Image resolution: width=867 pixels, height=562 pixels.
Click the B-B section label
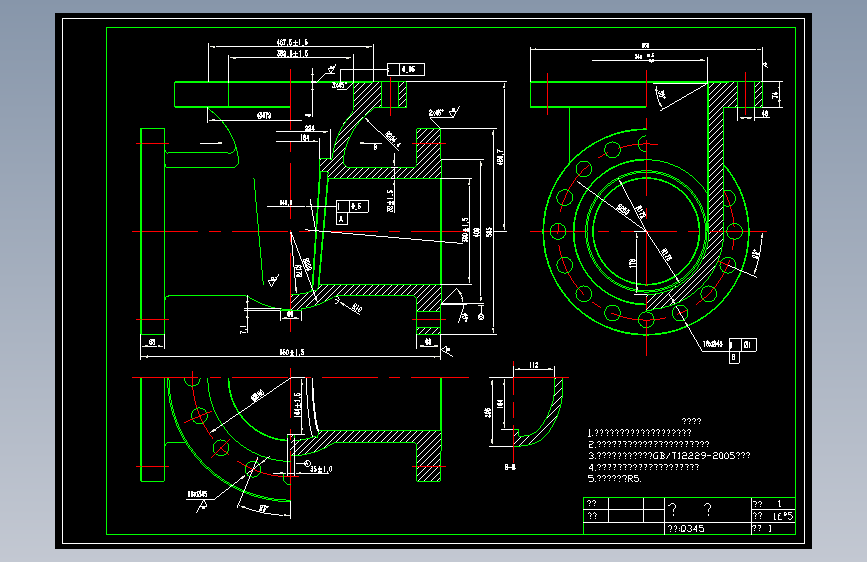coord(510,467)
